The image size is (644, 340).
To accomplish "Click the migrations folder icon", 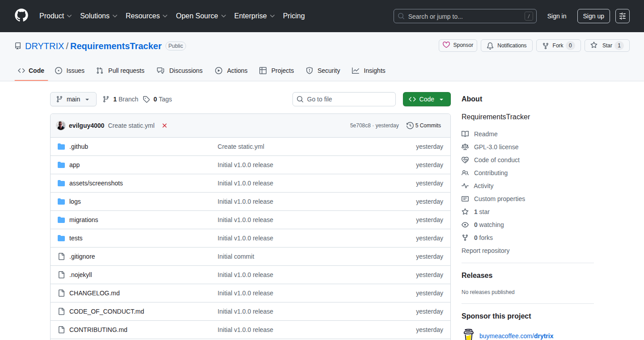I will click(61, 220).
